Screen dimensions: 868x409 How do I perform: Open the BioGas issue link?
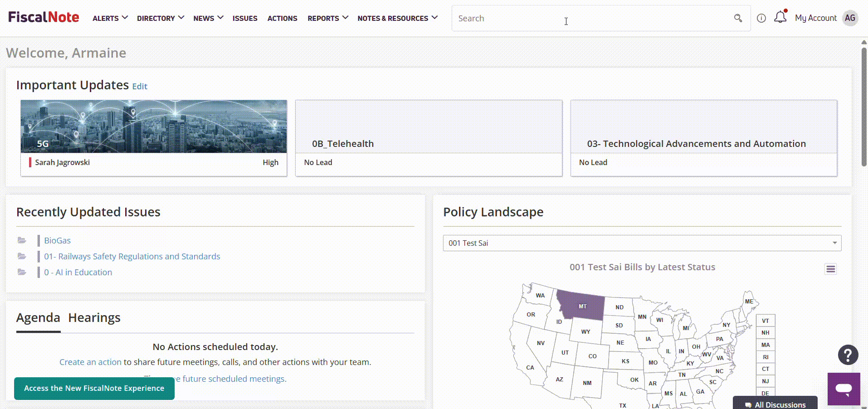coord(57,240)
